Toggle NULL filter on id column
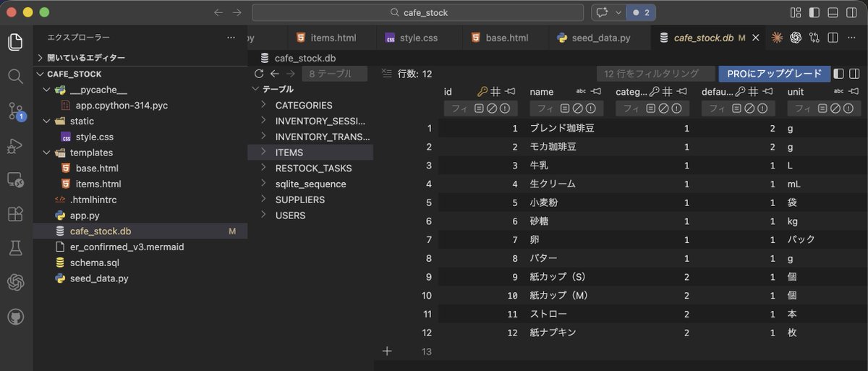868x371 pixels. coord(491,108)
